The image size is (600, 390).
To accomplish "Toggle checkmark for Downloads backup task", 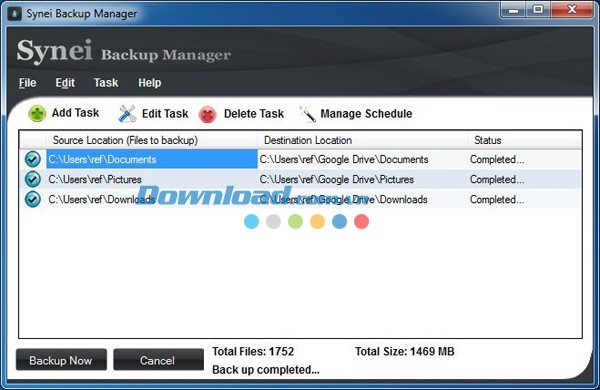I will tap(33, 199).
